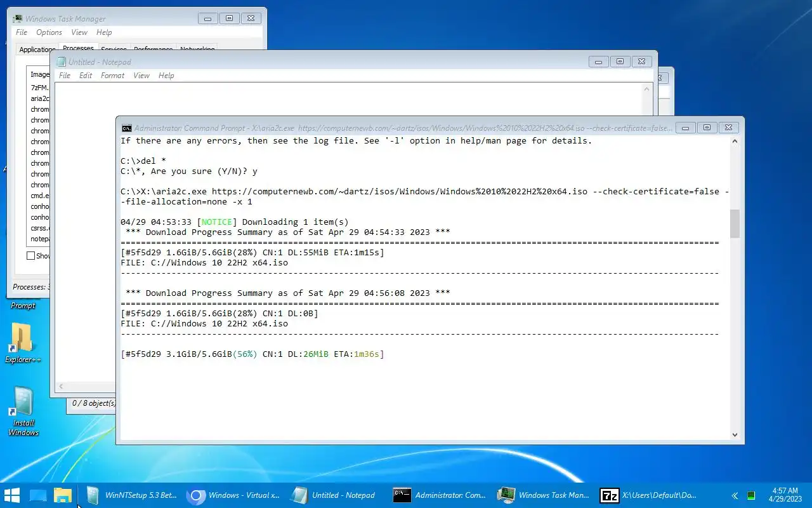Sort by Image Name column header
The height and width of the screenshot is (508, 812).
39,74
